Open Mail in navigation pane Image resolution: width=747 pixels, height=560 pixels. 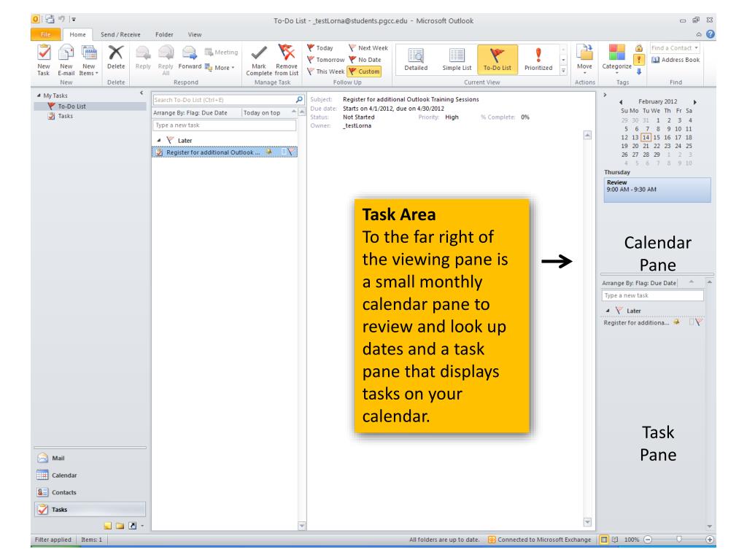90,458
